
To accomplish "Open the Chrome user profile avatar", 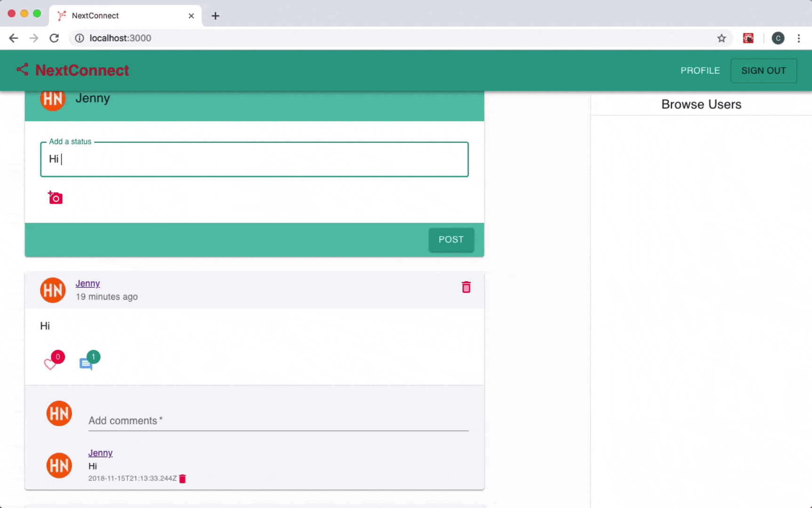I will pos(778,38).
